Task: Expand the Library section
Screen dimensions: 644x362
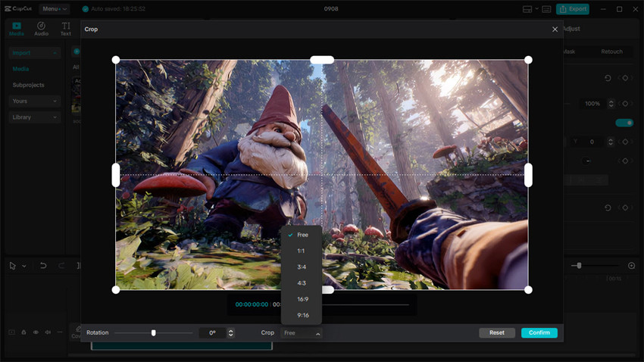Action: tap(35, 117)
